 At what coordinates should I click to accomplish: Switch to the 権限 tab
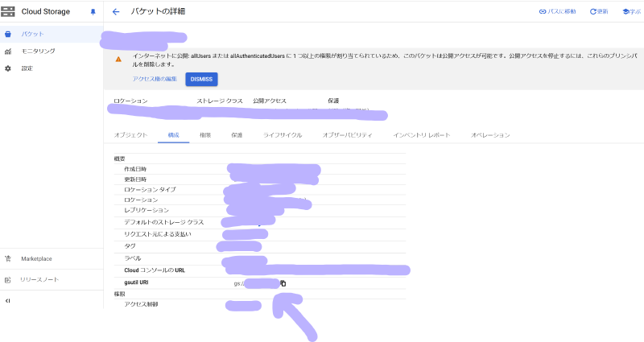[204, 135]
